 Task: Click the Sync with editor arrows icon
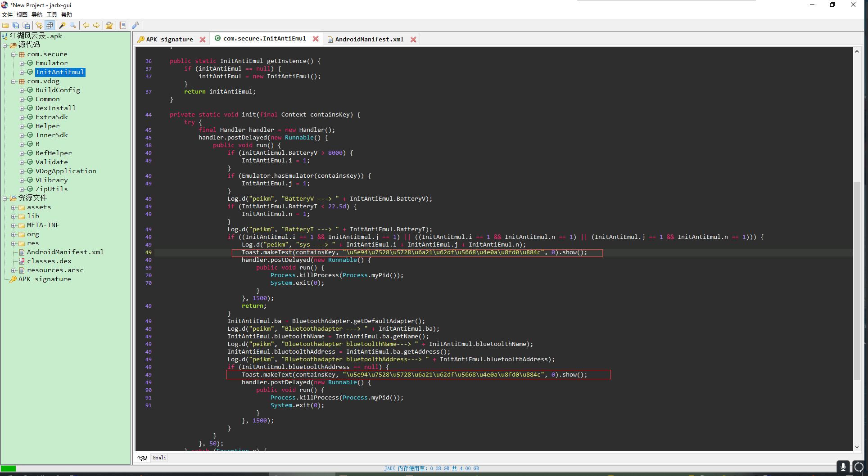pyautogui.click(x=39, y=26)
